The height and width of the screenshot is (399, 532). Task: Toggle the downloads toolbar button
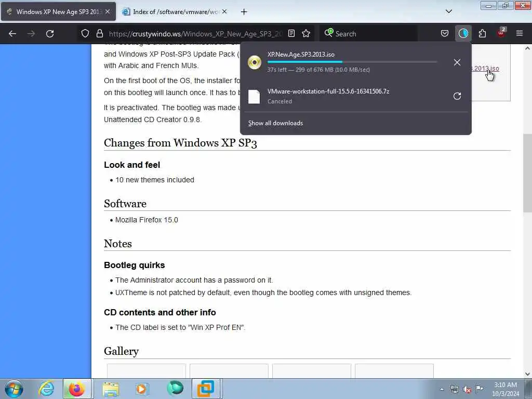pos(463,33)
